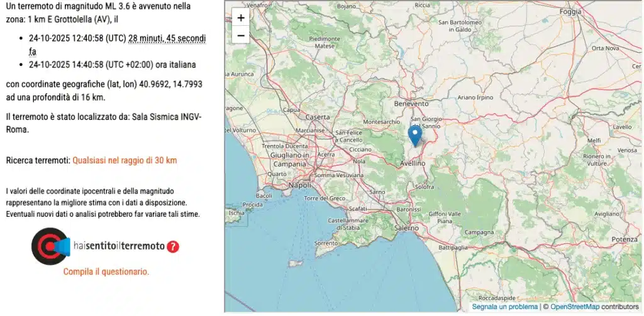Click the Caserta label on the map
Viewport: 644px width, 316px height.
(317, 117)
